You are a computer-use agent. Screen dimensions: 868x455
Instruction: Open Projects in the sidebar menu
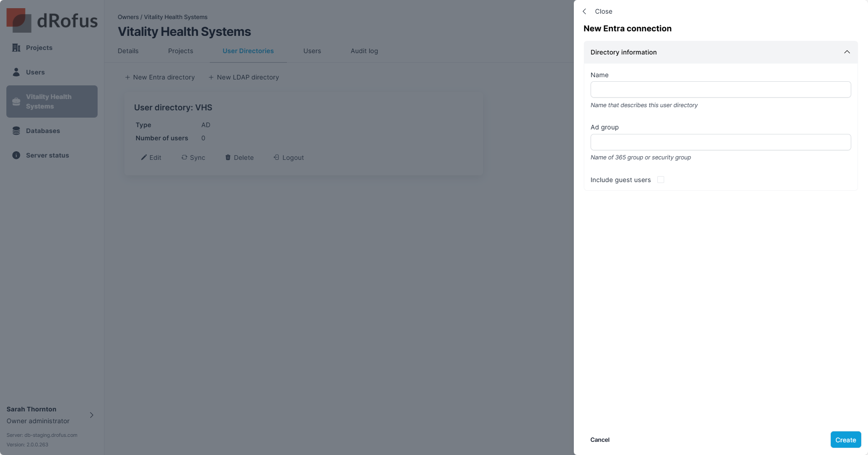coord(39,48)
